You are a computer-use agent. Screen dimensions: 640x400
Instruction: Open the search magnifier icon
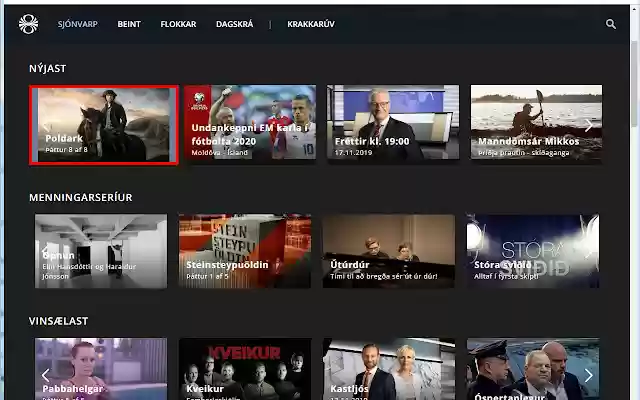pos(611,24)
